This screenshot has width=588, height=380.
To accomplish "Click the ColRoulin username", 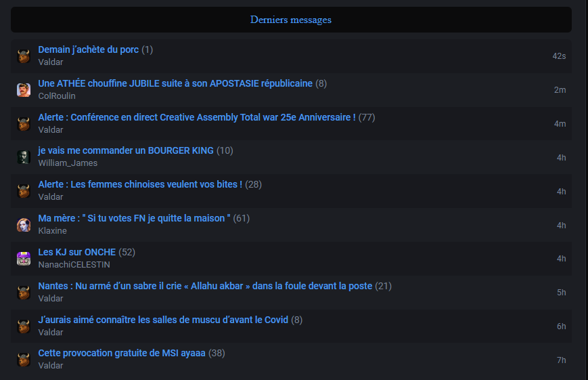I will point(57,96).
